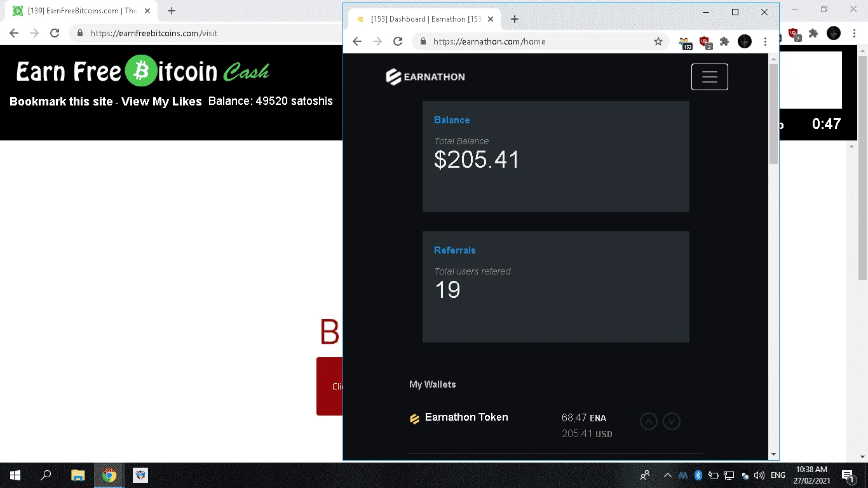868x488 pixels.
Task: Bookmark the Earnathon page with the star
Action: (x=658, y=41)
